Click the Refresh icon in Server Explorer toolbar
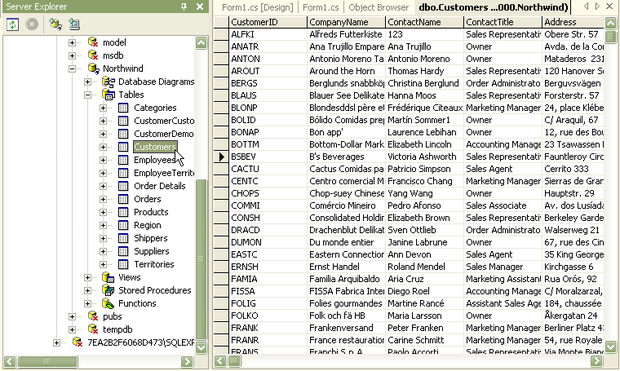Screen dimensions: 620x371 pos(13,25)
